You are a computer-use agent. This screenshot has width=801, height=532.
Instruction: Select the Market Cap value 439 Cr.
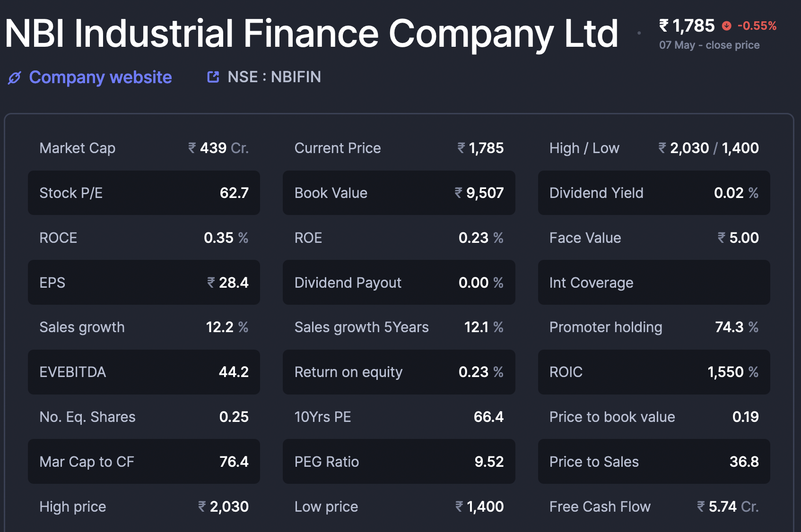218,148
